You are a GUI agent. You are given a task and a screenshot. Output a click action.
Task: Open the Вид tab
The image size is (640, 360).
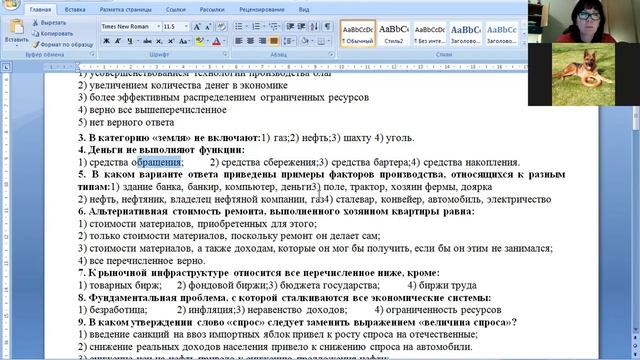click(304, 9)
